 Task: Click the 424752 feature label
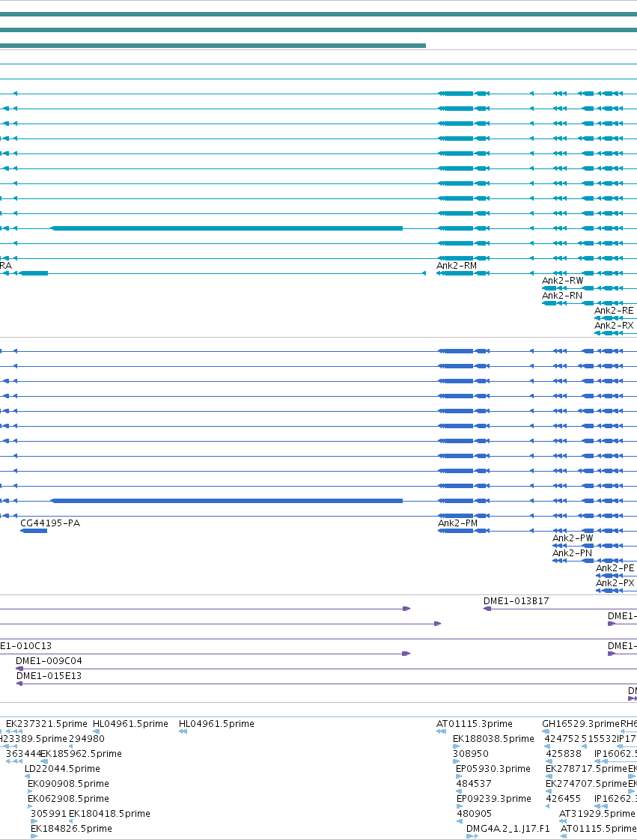pos(562,739)
